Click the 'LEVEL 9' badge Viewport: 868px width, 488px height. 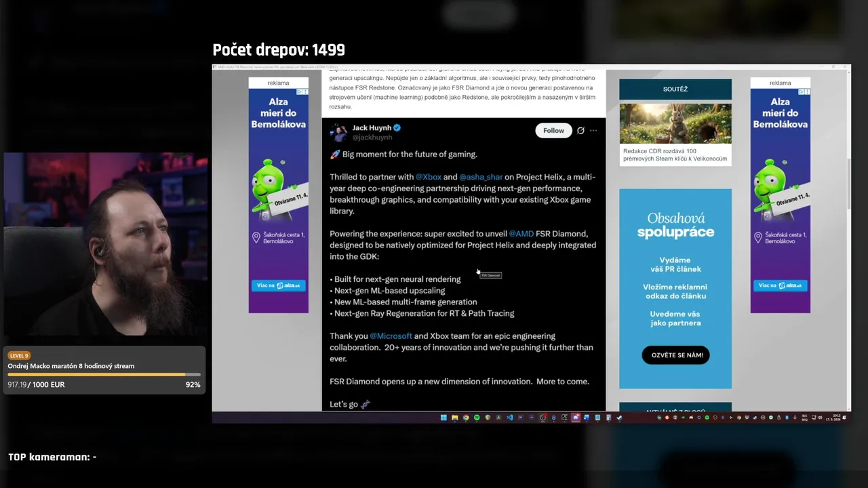[x=19, y=355]
